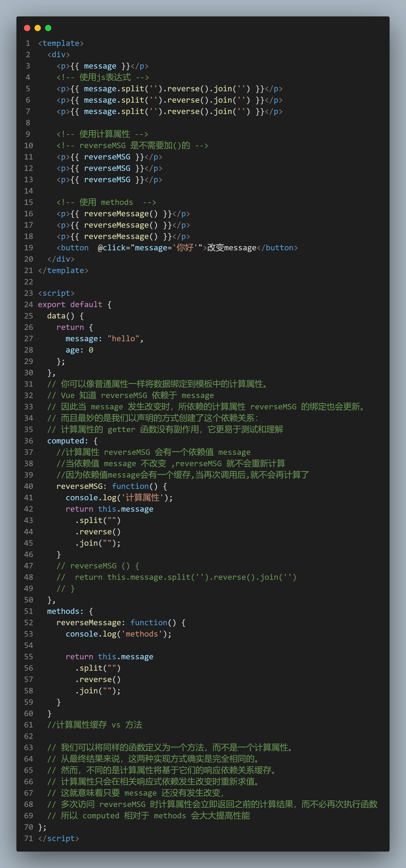Click console.log('methods') statement
406x868 pixels.
coord(118,634)
